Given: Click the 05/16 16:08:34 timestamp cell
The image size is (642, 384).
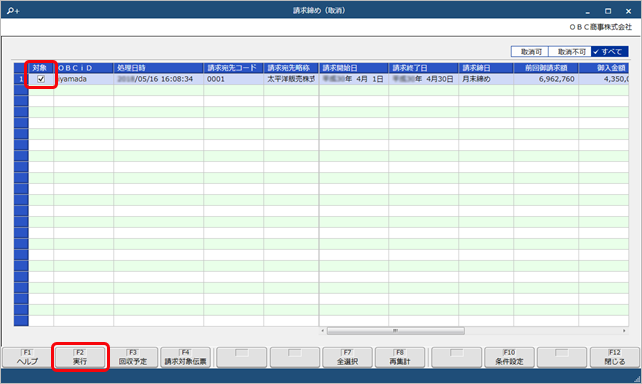Looking at the screenshot, I should 158,79.
